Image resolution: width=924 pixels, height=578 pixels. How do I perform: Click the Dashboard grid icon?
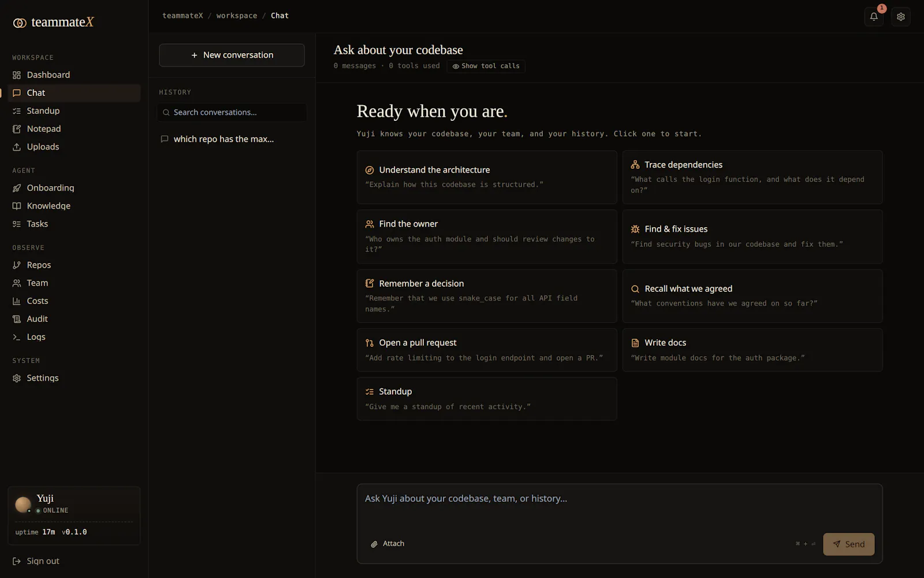coord(17,75)
